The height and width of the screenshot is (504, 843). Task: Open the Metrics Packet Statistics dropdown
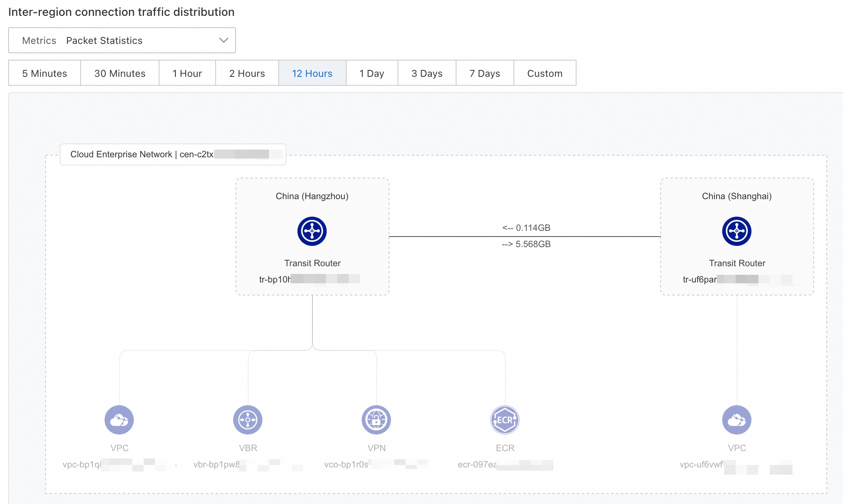click(x=122, y=40)
